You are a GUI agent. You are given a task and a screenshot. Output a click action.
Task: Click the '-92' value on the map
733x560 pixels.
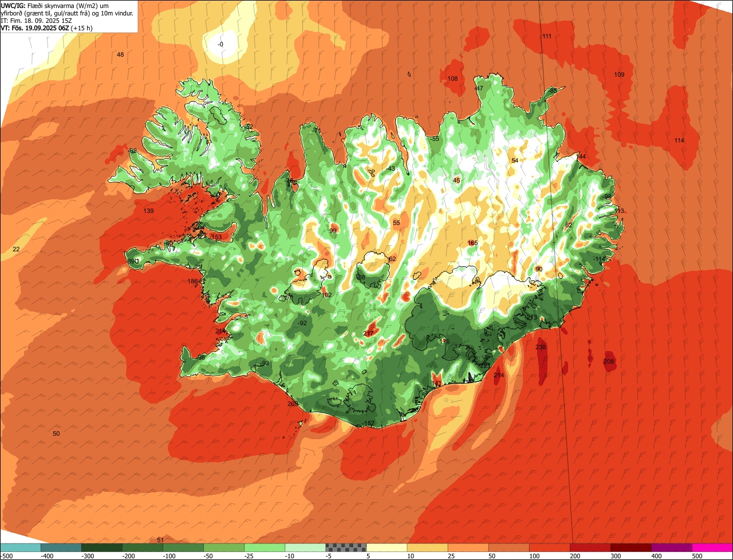click(302, 323)
